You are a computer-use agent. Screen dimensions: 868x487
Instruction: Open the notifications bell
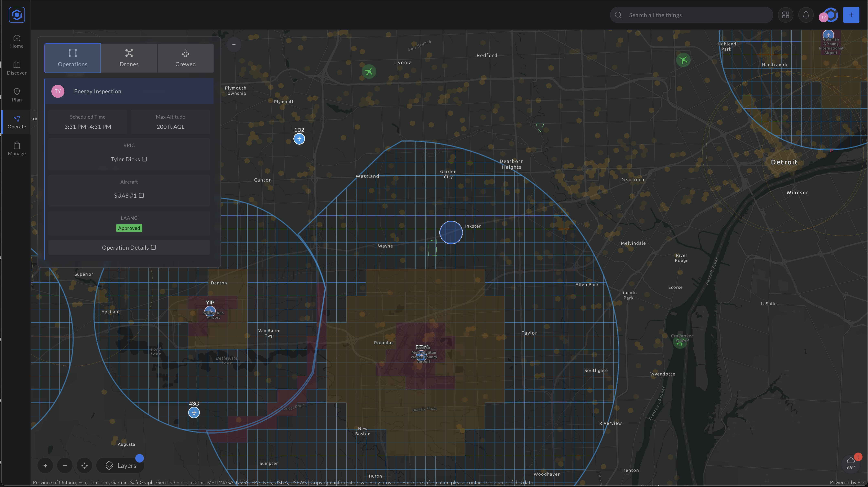coord(806,15)
